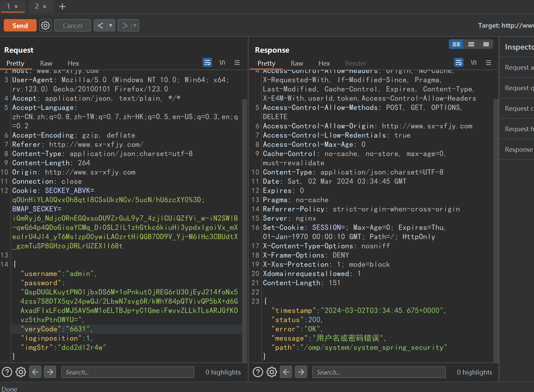The image size is (534, 392).
Task: Click the Request panel vertical scrollbar
Action: (244, 231)
